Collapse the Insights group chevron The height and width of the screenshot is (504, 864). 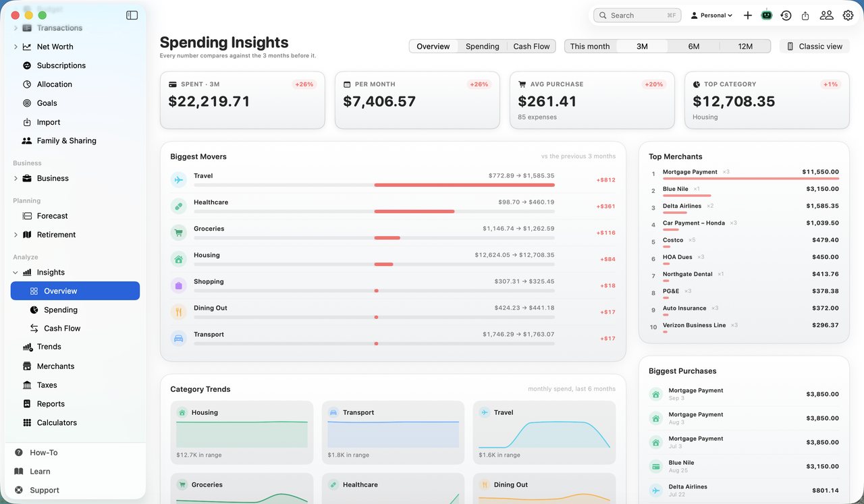pyautogui.click(x=16, y=273)
